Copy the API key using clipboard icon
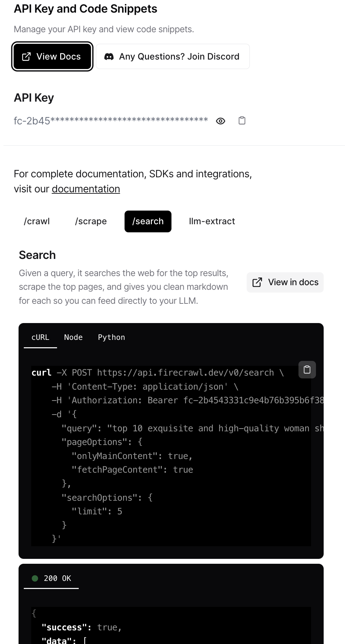Image resolution: width=345 pixels, height=644 pixels. pos(242,121)
